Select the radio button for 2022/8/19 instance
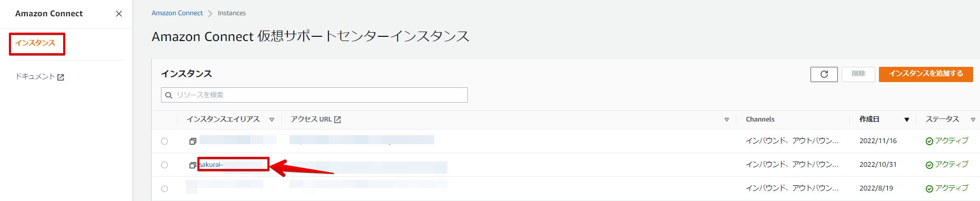The width and height of the screenshot is (980, 201). [165, 189]
